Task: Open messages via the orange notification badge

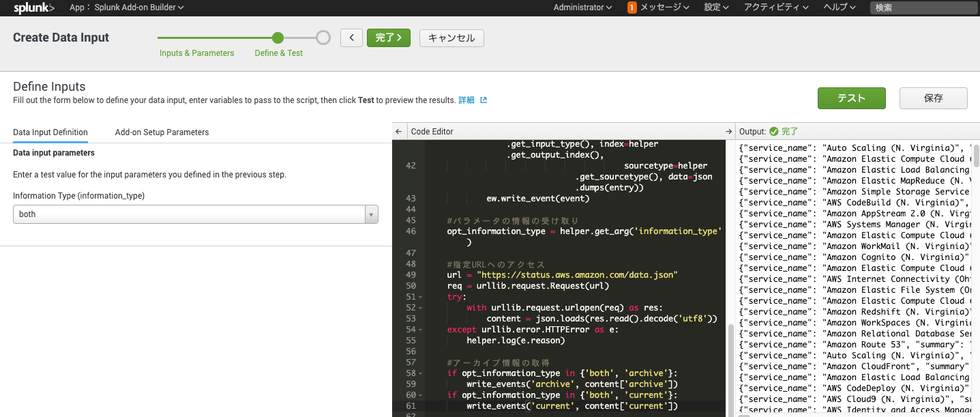Action: 631,8
